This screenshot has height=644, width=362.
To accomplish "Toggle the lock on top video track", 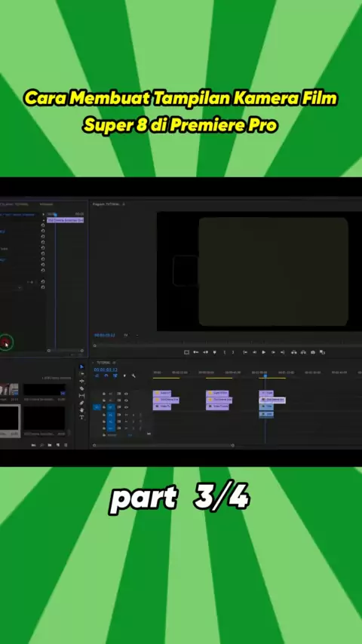I will [x=104, y=394].
